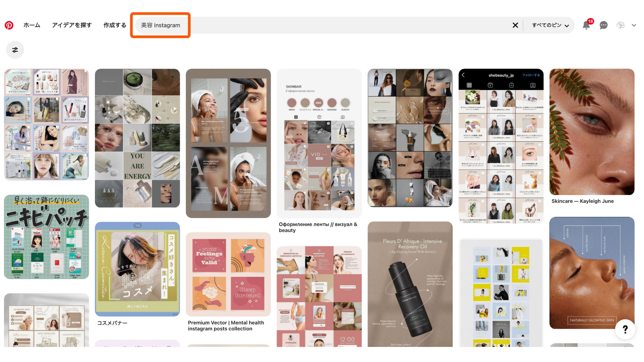Open the YOU ARE ENERGY pin
Viewport: 644px width, 362px height.
coord(137,138)
